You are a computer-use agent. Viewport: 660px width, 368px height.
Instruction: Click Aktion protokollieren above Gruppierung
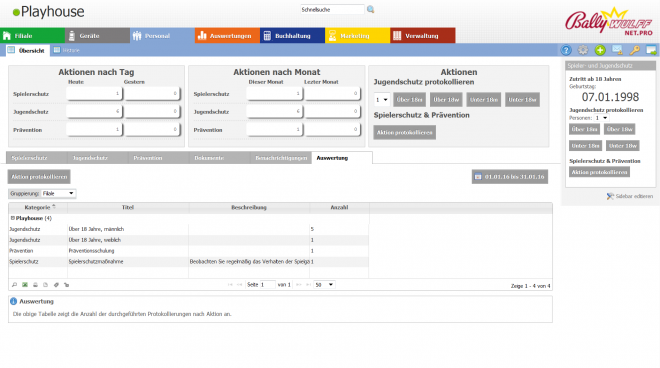[39, 177]
